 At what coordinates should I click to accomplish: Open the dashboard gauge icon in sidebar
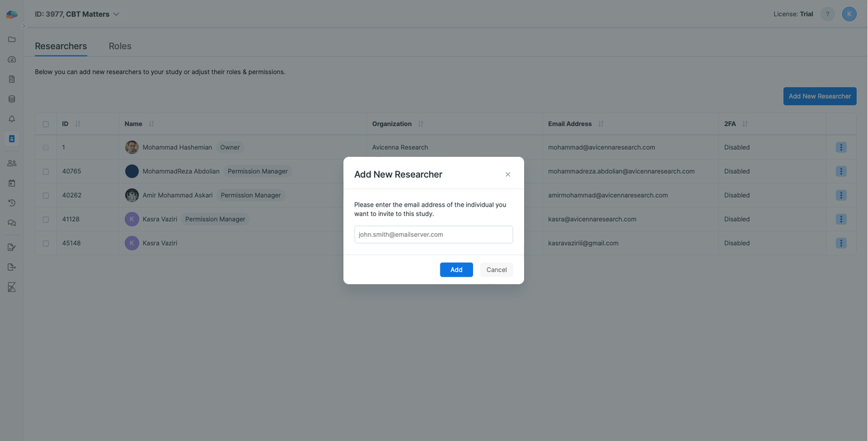[x=11, y=59]
